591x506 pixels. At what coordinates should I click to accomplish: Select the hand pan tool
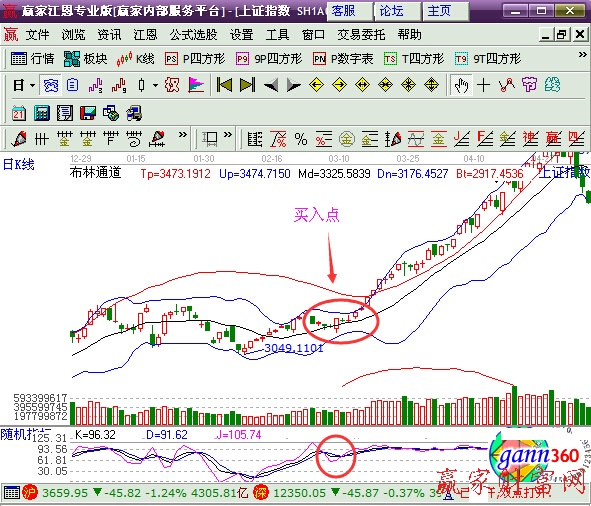[x=461, y=85]
